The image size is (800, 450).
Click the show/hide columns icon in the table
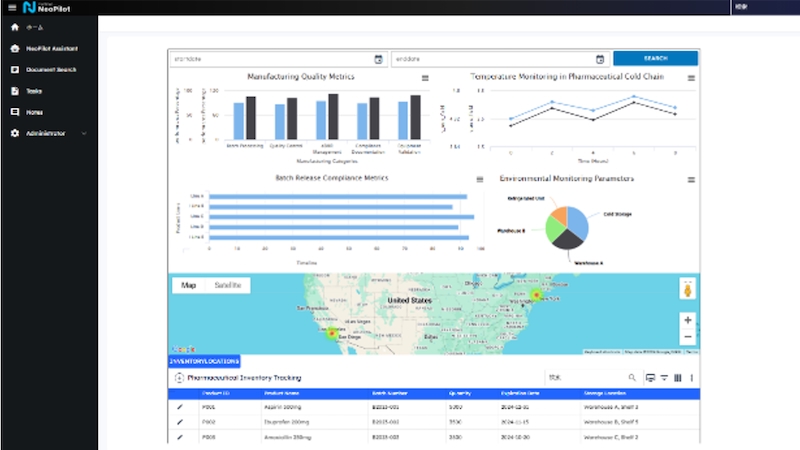[677, 378]
